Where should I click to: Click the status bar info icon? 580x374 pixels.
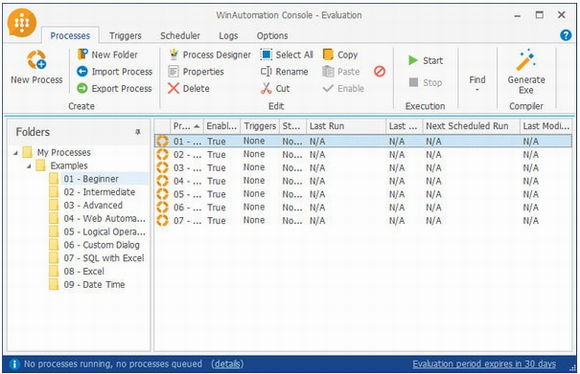(x=14, y=364)
